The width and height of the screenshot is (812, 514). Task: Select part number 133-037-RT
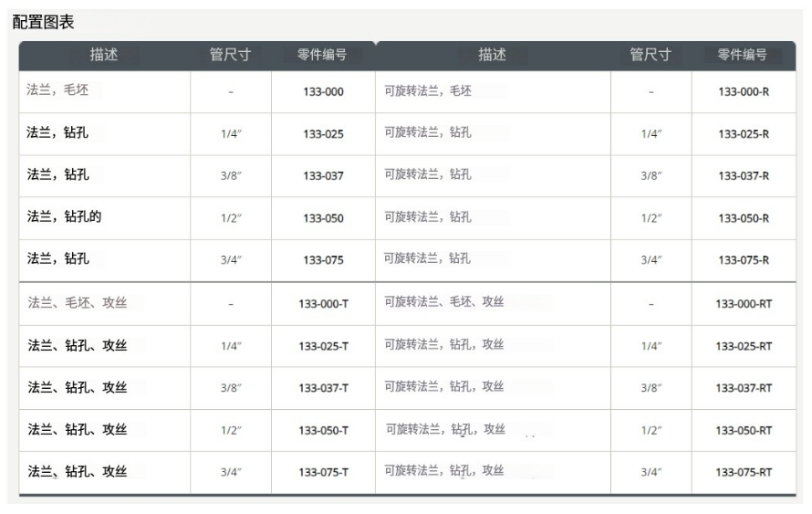point(743,388)
